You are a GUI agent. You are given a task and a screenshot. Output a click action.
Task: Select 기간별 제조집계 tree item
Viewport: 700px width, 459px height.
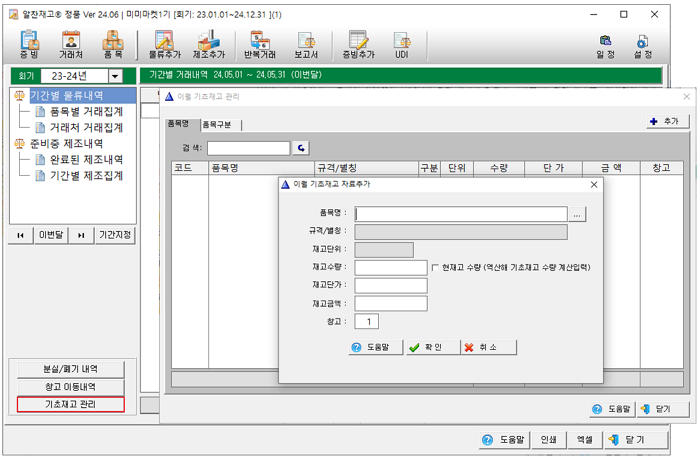click(x=86, y=175)
